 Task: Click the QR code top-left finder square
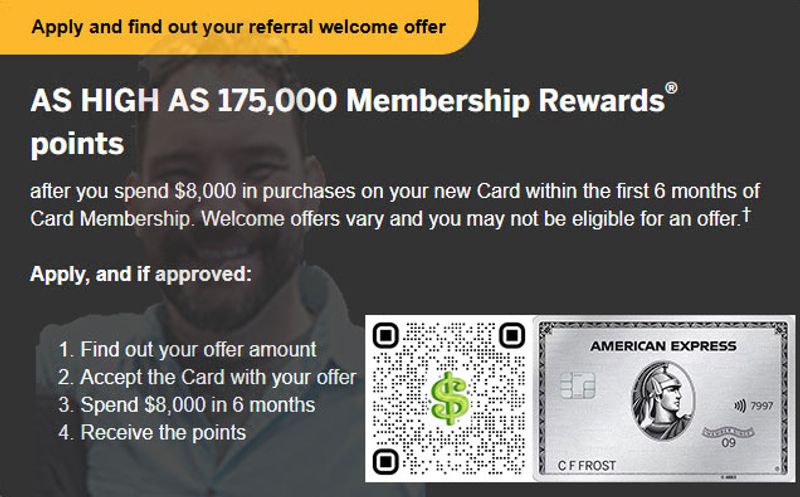(386, 336)
